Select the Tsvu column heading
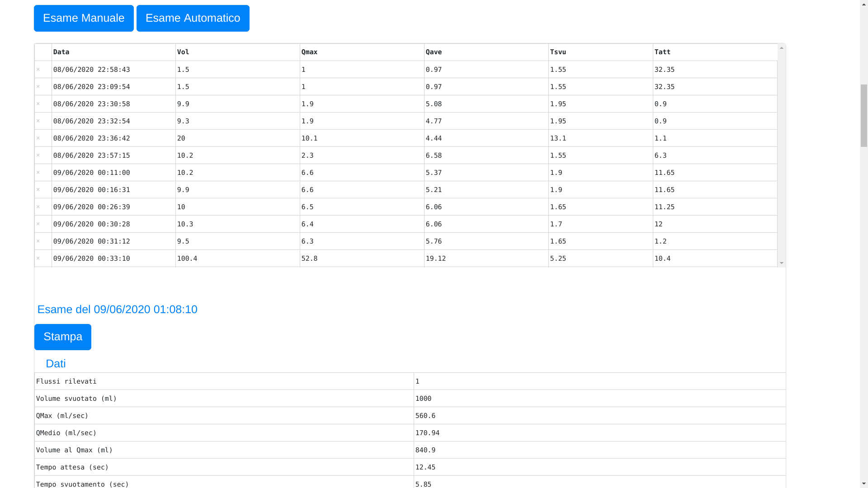 [558, 52]
